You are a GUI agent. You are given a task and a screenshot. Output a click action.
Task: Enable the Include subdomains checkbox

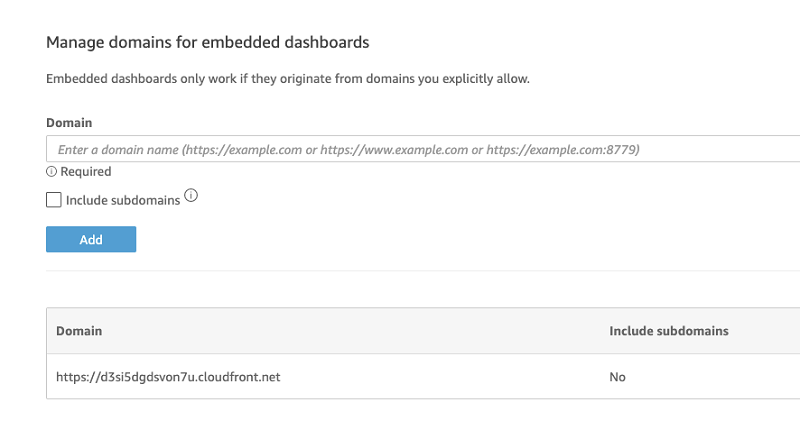pos(54,200)
